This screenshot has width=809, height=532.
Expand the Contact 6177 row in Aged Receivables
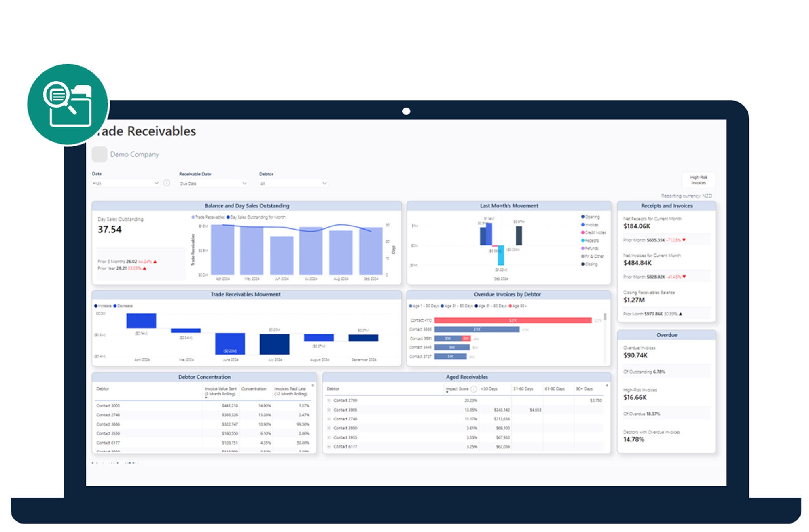tap(329, 447)
